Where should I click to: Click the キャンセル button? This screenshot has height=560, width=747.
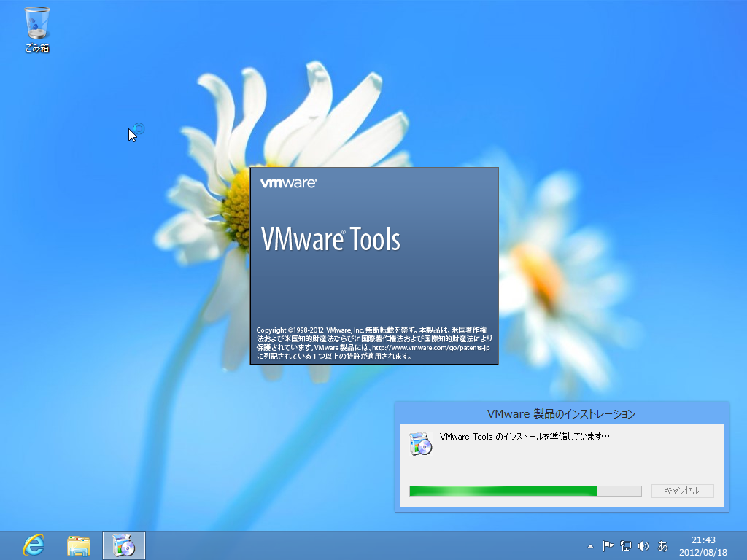(x=682, y=491)
